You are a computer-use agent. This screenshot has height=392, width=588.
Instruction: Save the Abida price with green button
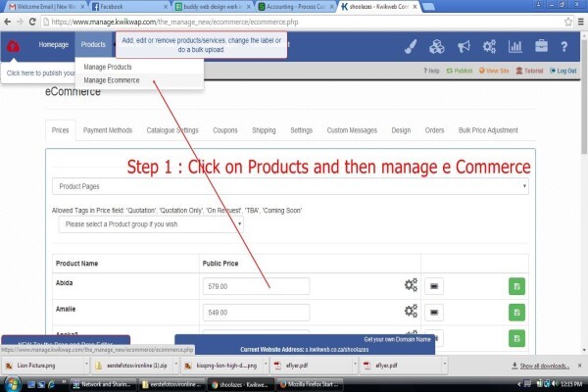(x=516, y=286)
